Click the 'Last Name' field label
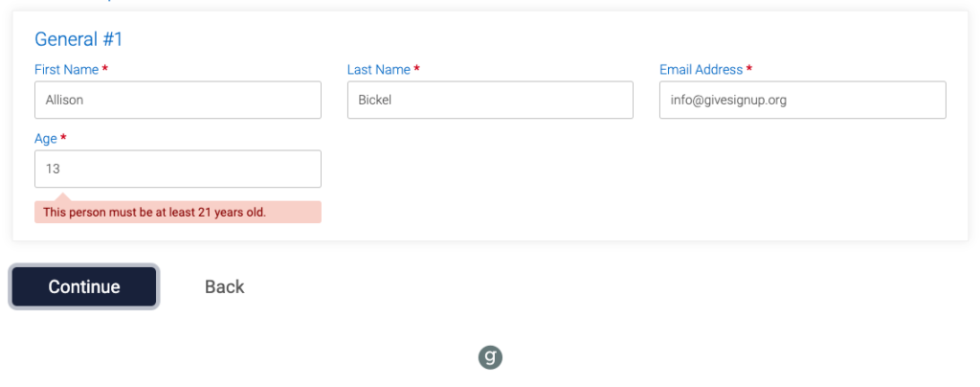Viewport: 980px width, 387px height. click(379, 69)
